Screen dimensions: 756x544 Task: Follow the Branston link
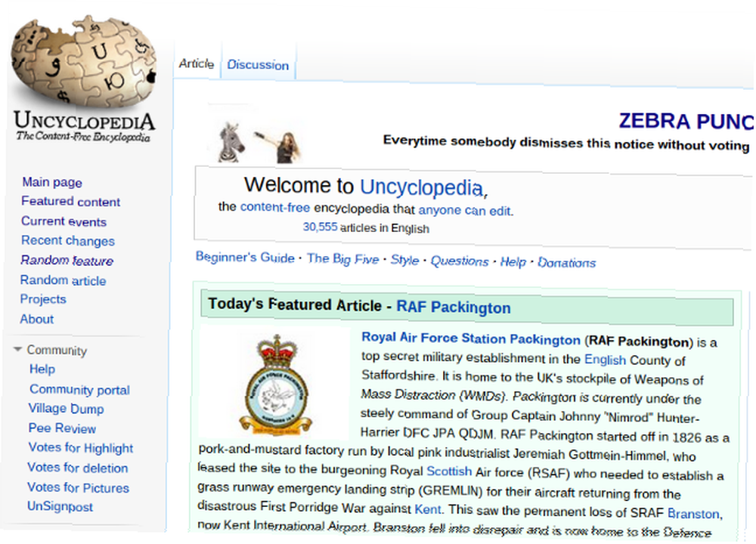pyautogui.click(x=693, y=514)
